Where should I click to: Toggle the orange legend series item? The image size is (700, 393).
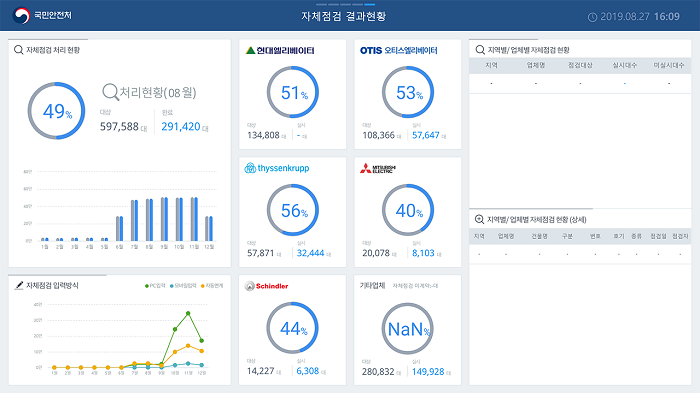click(x=212, y=286)
